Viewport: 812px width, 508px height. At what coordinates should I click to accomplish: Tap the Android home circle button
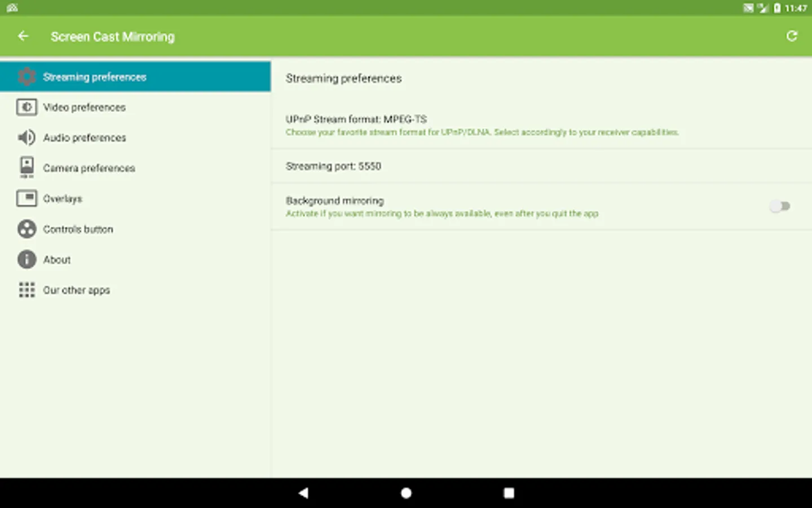point(406,493)
